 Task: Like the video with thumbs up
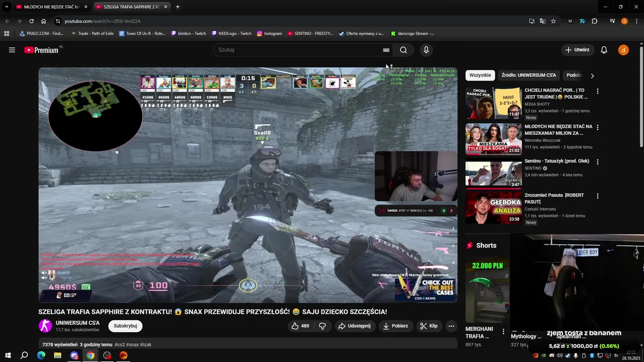(x=300, y=326)
